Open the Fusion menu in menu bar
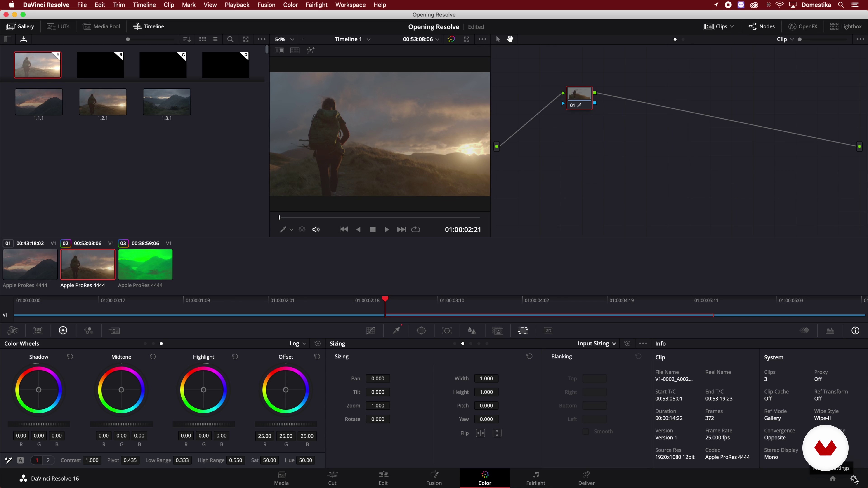This screenshot has height=488, width=868. (266, 5)
